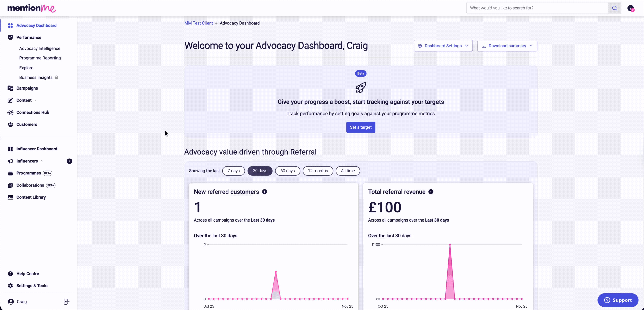Open the Dashboard Settings dropdown
This screenshot has height=310, width=644.
pos(443,46)
